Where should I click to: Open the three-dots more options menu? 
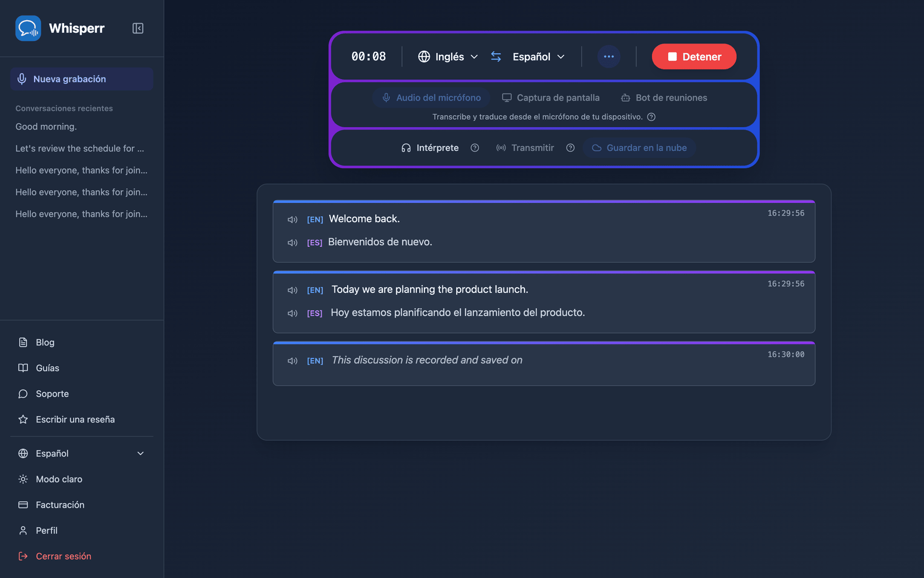609,57
